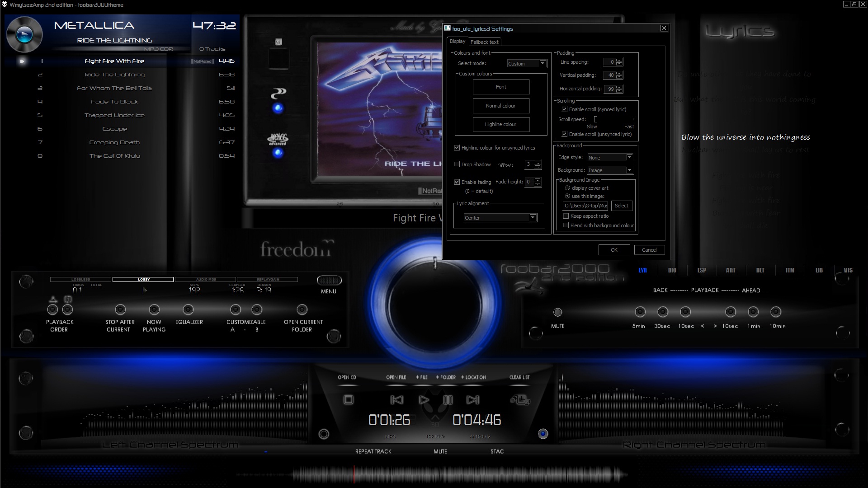
Task: Click the Playback Order left knob
Action: (53, 310)
